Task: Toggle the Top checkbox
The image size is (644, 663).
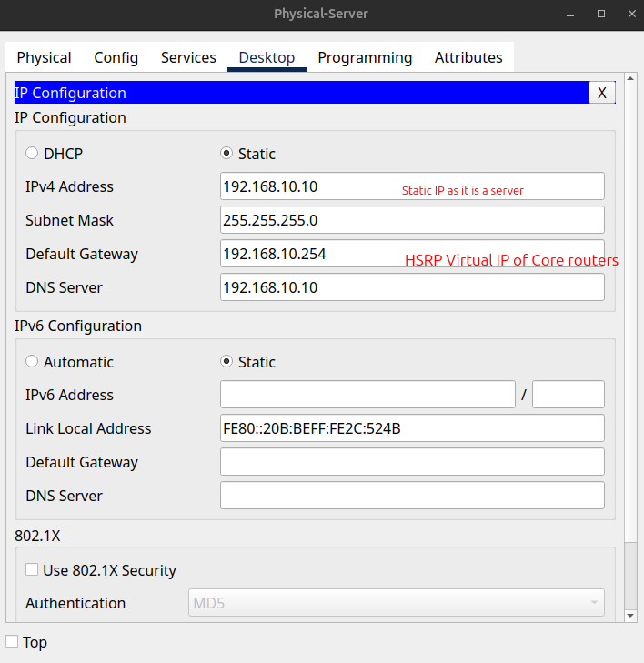Action: [12, 641]
